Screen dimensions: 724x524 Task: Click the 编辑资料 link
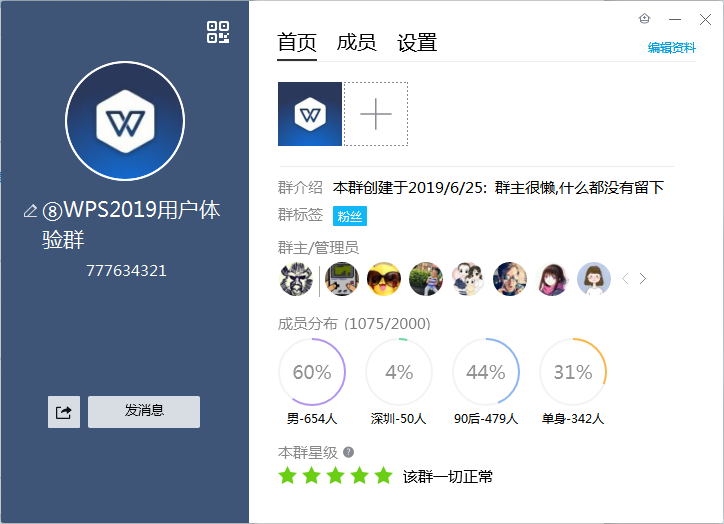point(671,48)
